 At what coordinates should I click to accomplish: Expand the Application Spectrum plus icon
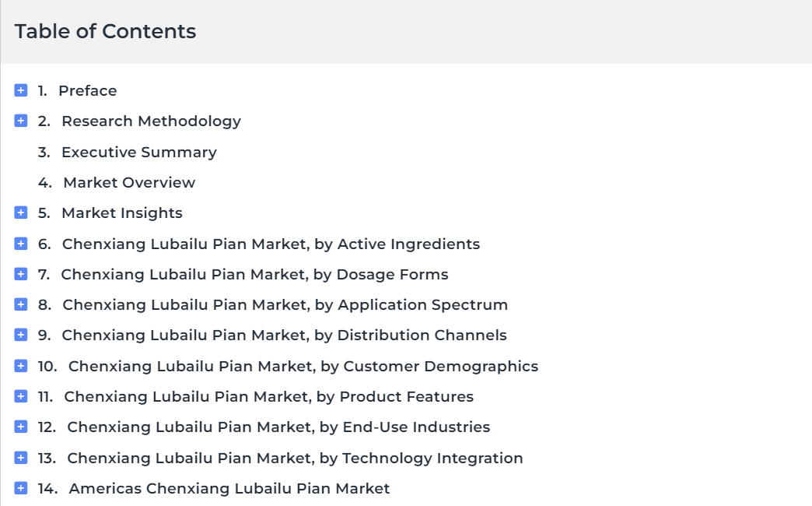tap(21, 304)
